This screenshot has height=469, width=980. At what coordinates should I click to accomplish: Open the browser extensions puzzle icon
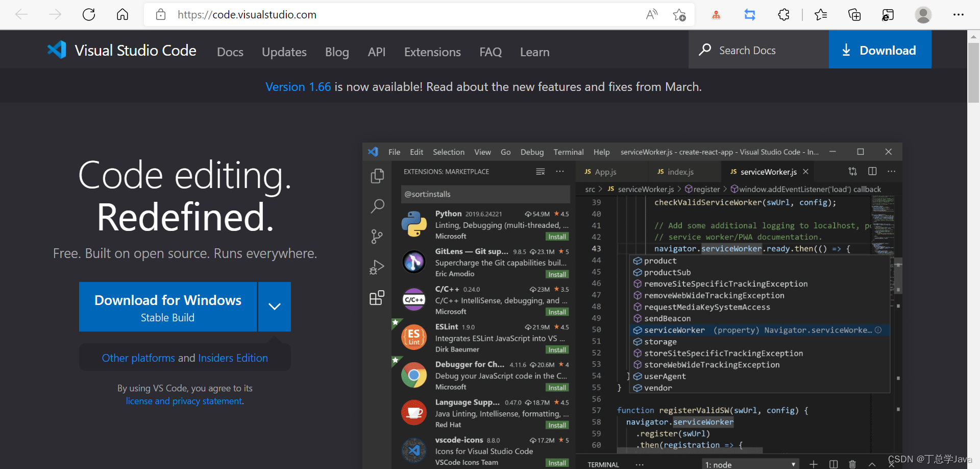(x=784, y=15)
